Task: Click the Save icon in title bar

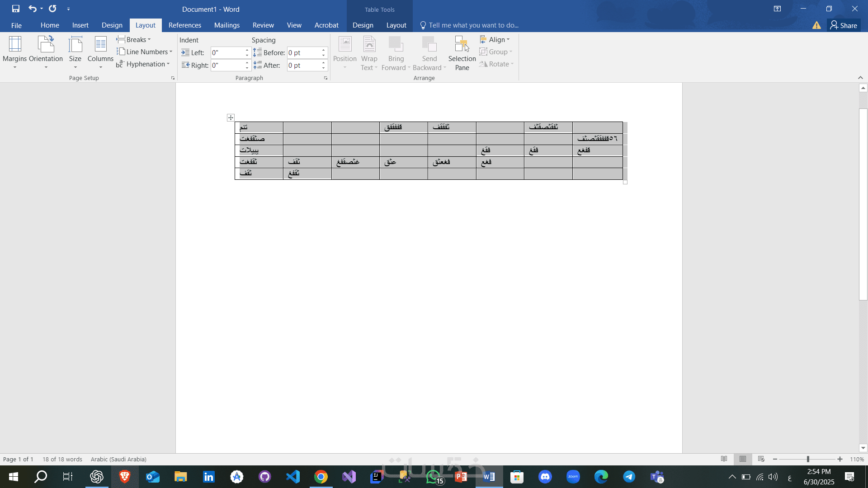Action: (16, 9)
